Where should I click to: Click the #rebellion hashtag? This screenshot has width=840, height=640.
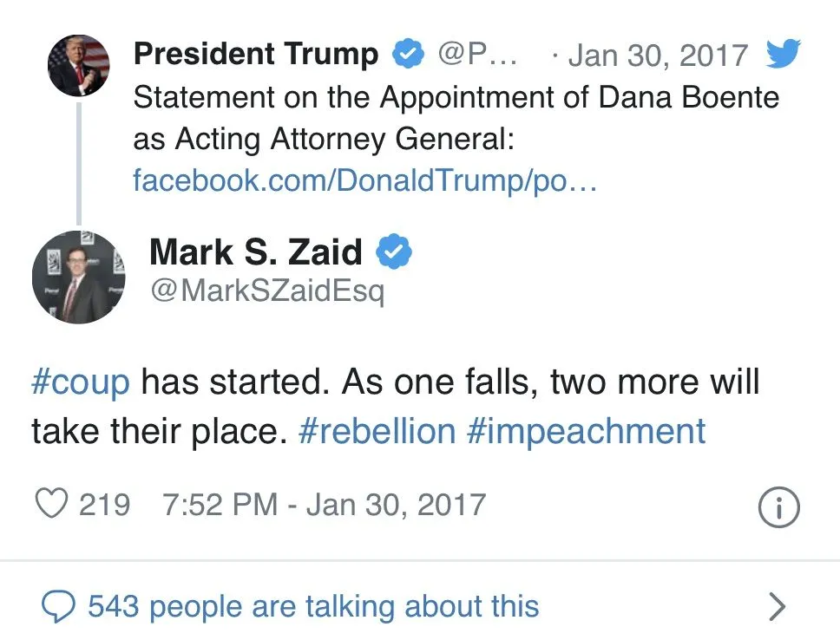click(376, 430)
